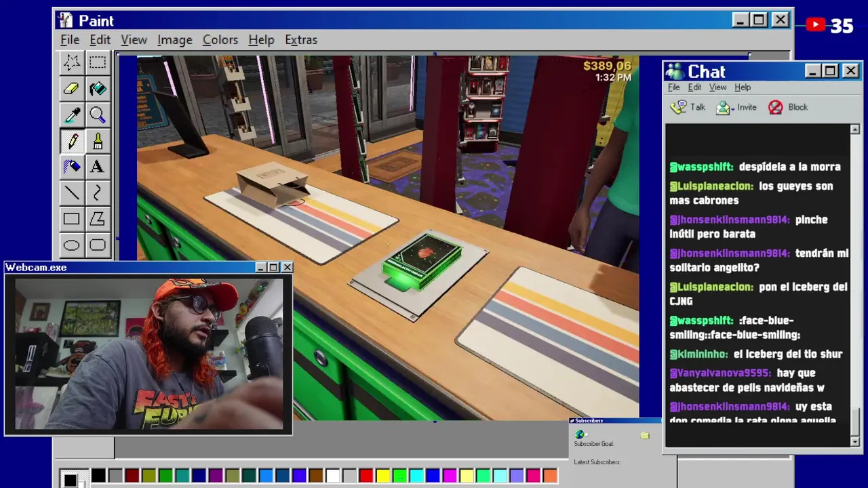The width and height of the screenshot is (868, 488).
Task: Choose the orange palette swatch
Action: pos(550,476)
